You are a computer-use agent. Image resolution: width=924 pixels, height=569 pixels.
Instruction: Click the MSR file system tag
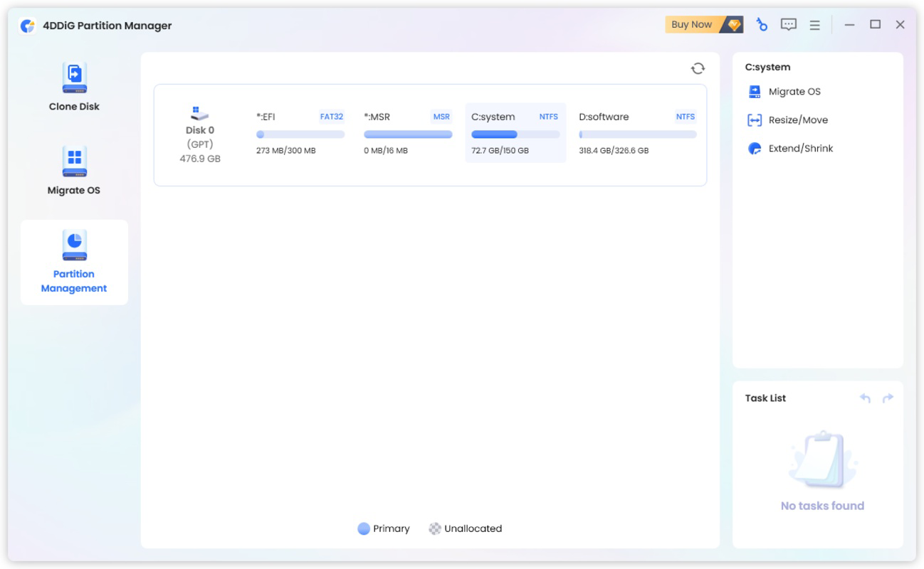point(441,117)
